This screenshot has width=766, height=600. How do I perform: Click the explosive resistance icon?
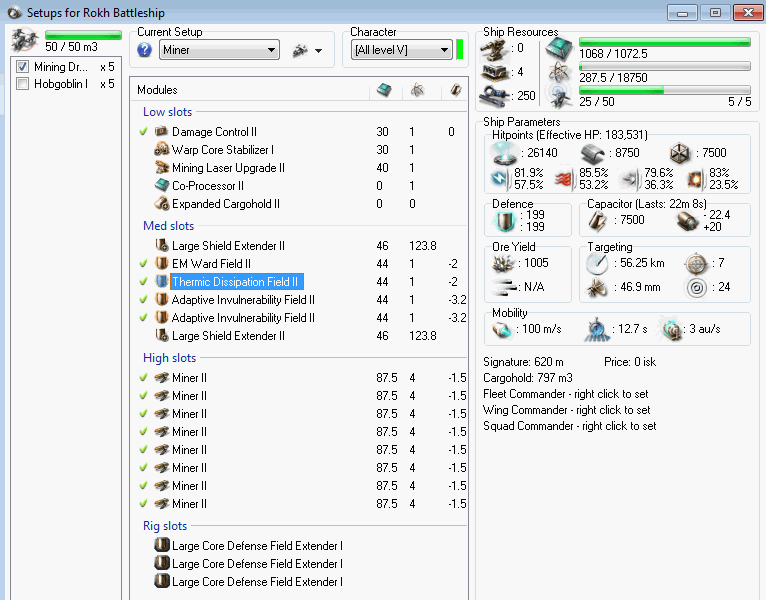tap(696, 179)
